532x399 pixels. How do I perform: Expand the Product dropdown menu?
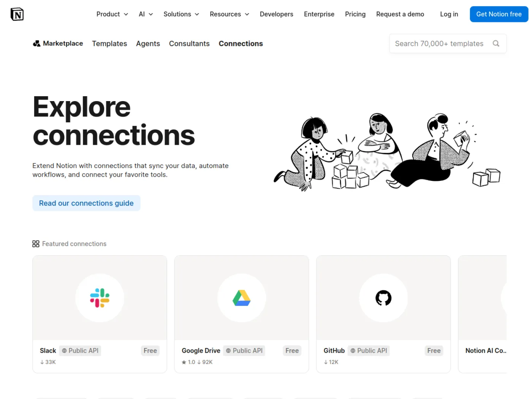tap(112, 14)
